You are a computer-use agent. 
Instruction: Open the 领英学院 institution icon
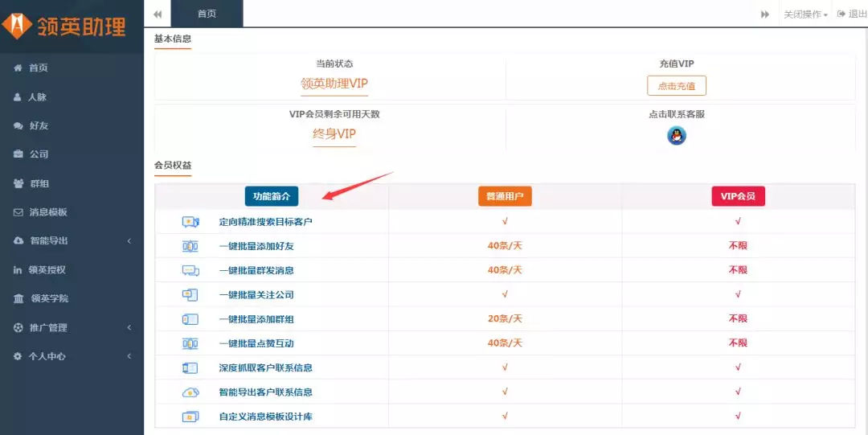[18, 298]
